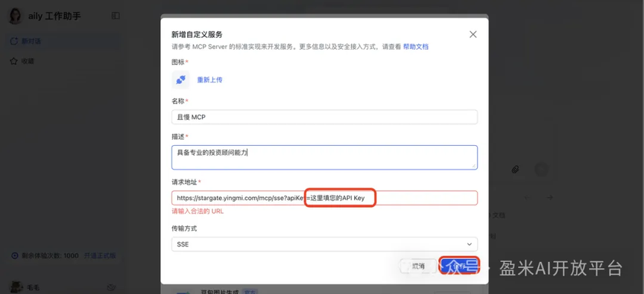Click the right arrow in background page
The height and width of the screenshot is (294, 644).
[x=550, y=198]
